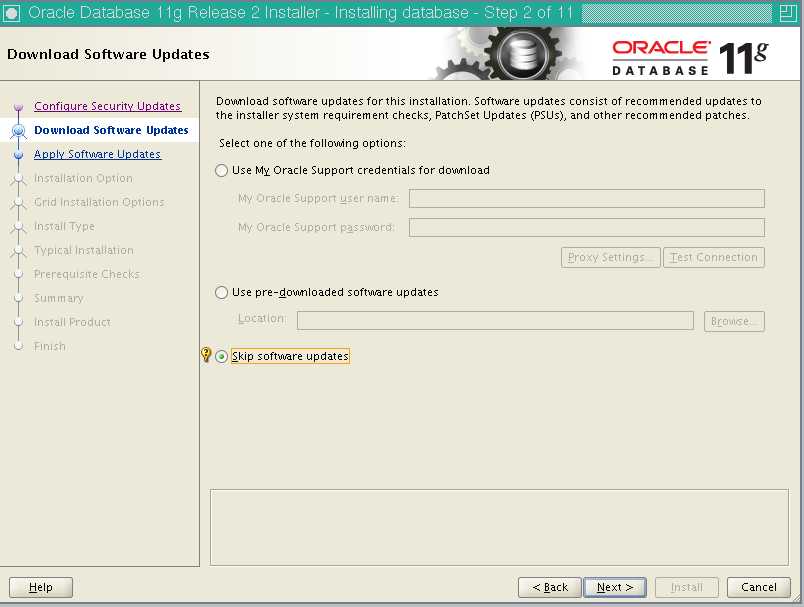Image resolution: width=804 pixels, height=607 pixels.
Task: Click the Prerequisite Checks step
Action: point(87,274)
